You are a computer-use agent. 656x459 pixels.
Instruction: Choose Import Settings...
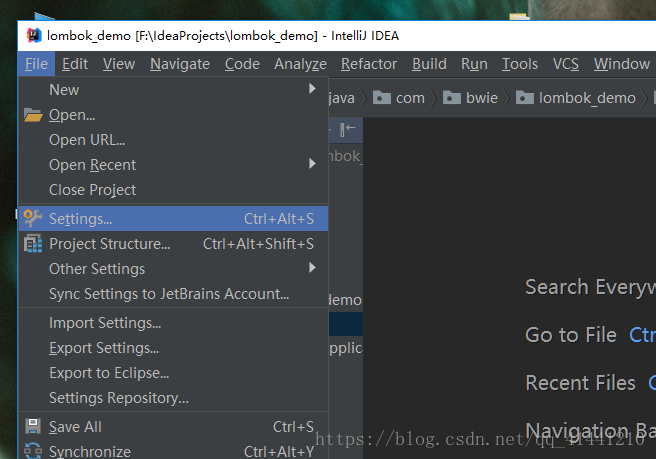pyautogui.click(x=173, y=323)
